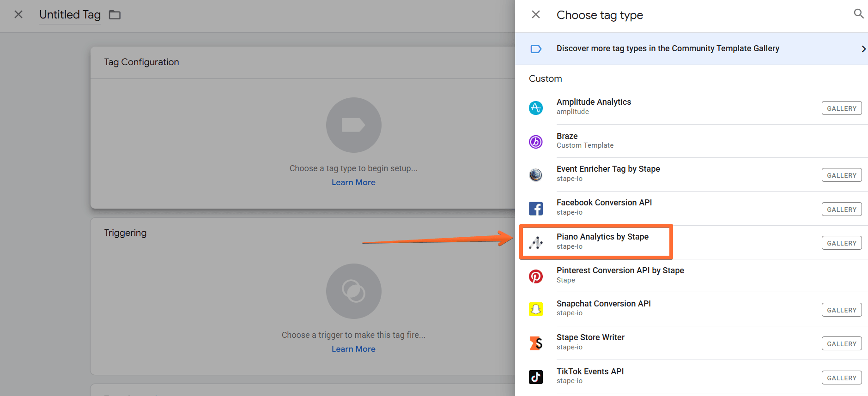
Task: Click the Triggering section heading
Action: tap(125, 233)
